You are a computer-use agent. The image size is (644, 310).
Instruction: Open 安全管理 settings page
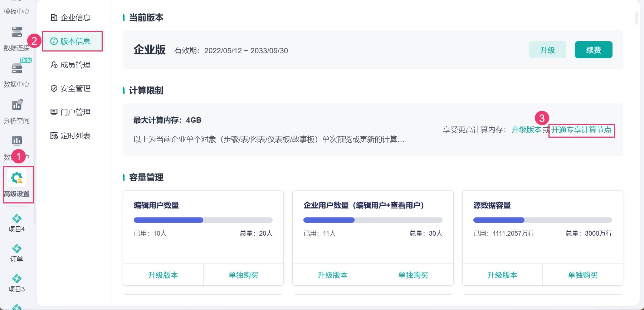[x=70, y=88]
